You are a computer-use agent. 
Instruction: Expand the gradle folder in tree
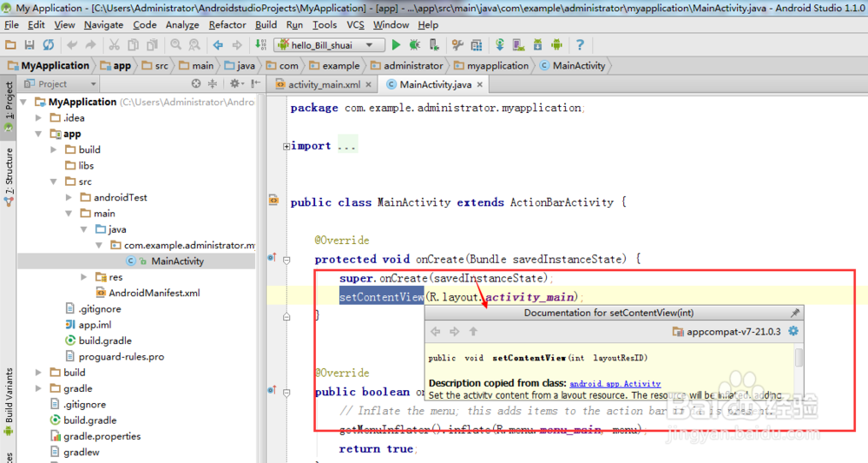click(x=38, y=388)
